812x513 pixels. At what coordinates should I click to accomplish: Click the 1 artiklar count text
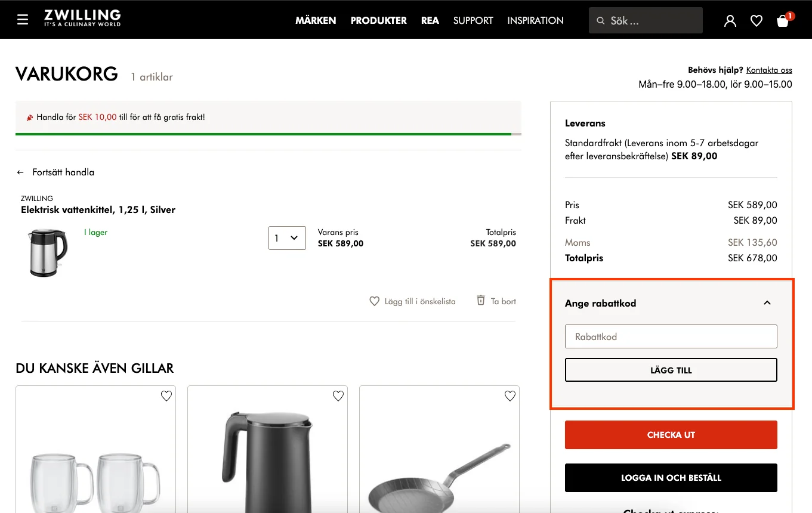coord(152,77)
